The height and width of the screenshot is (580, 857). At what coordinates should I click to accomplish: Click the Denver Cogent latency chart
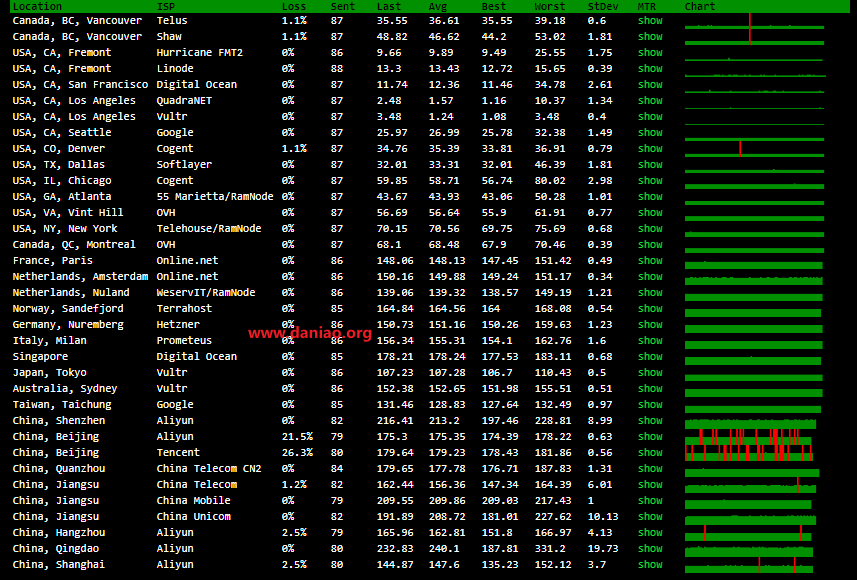coord(754,149)
